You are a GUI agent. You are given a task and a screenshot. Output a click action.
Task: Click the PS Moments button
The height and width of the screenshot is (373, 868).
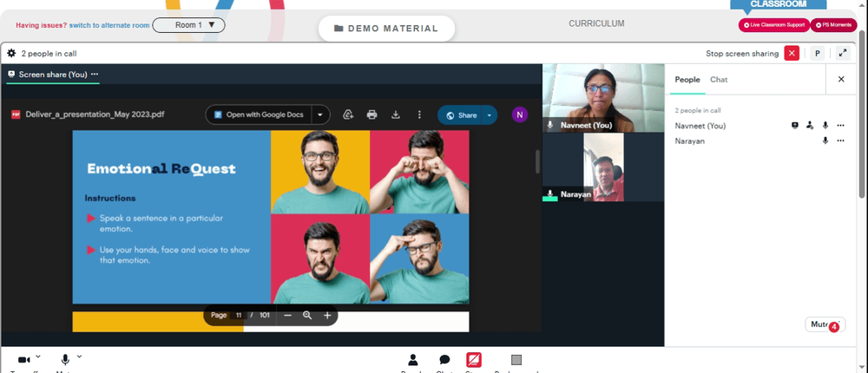pyautogui.click(x=833, y=25)
